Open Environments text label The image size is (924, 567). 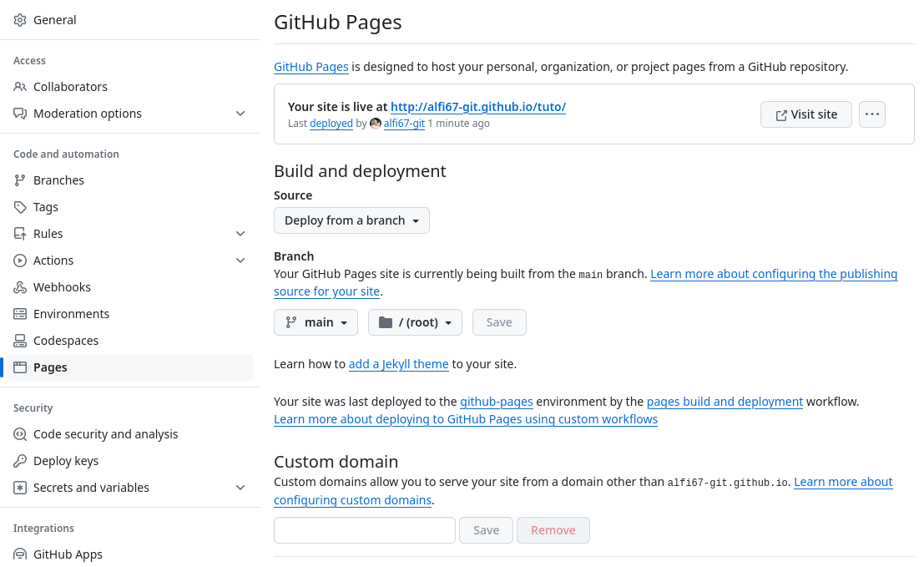point(71,314)
